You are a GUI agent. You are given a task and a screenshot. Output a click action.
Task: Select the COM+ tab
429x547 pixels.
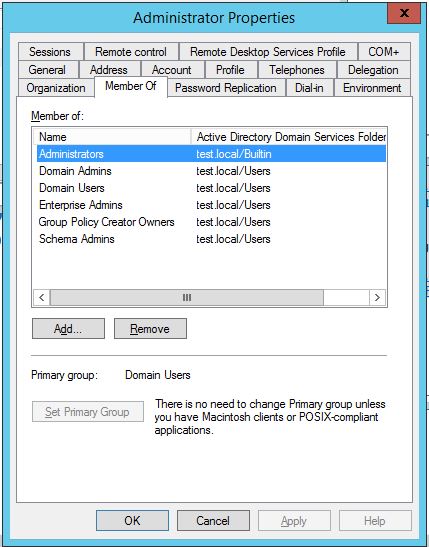(x=384, y=52)
